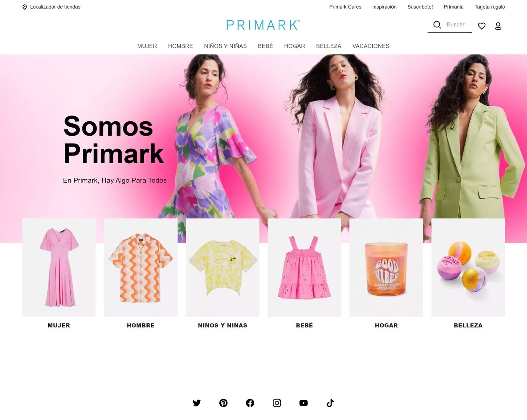Screen dimensions: 527x420
Task: Open the MUJER navigation menu
Action: 147,46
